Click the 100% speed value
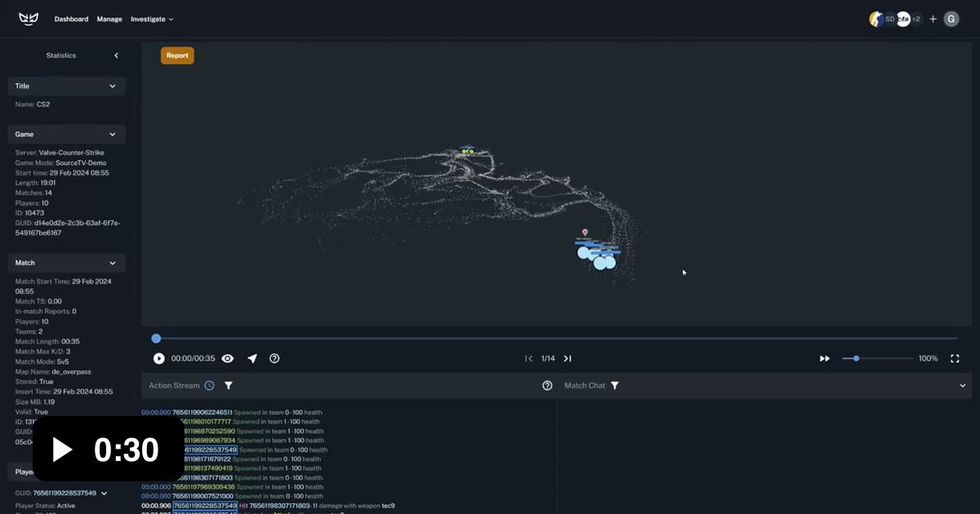 point(929,358)
